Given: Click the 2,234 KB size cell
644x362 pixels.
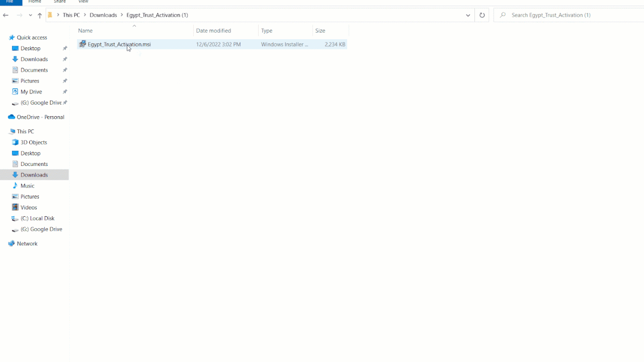Looking at the screenshot, I should click(x=335, y=44).
